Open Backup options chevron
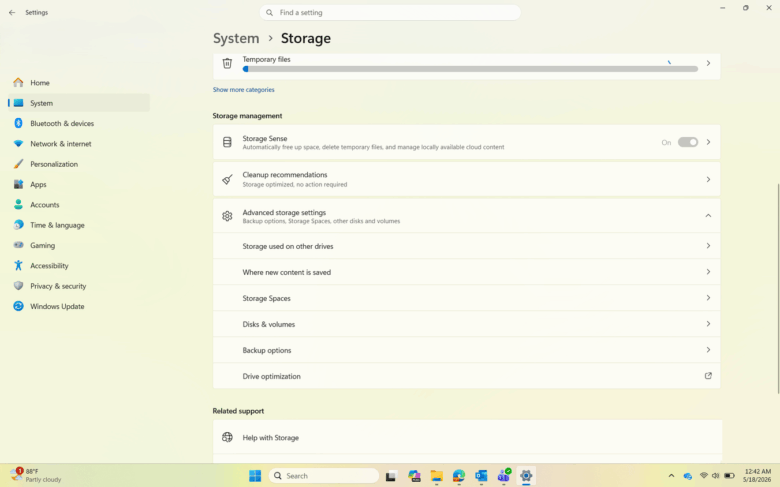Viewport: 780px width, 487px height. [708, 350]
